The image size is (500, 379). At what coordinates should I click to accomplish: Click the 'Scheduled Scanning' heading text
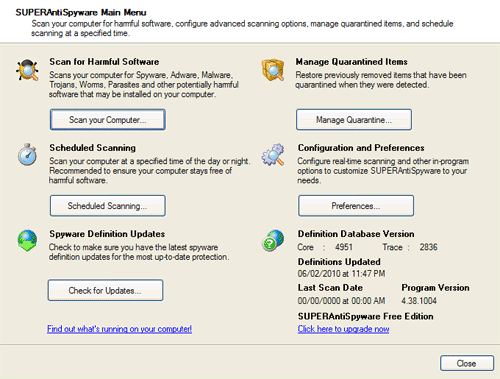coord(93,148)
